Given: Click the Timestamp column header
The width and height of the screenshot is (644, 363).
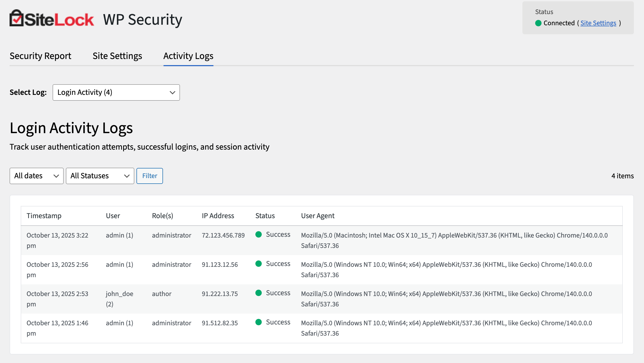Looking at the screenshot, I should tap(44, 216).
